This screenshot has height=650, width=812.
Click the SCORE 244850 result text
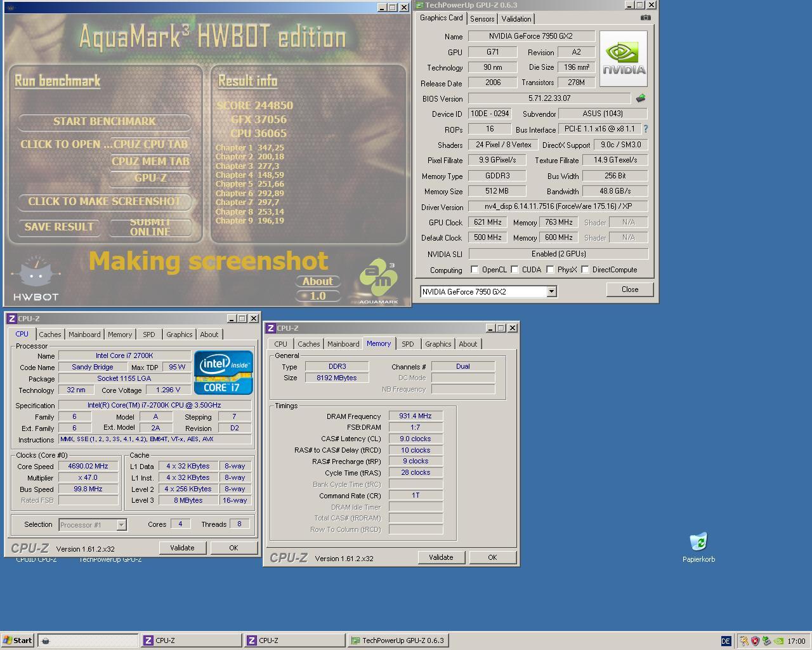tap(254, 105)
